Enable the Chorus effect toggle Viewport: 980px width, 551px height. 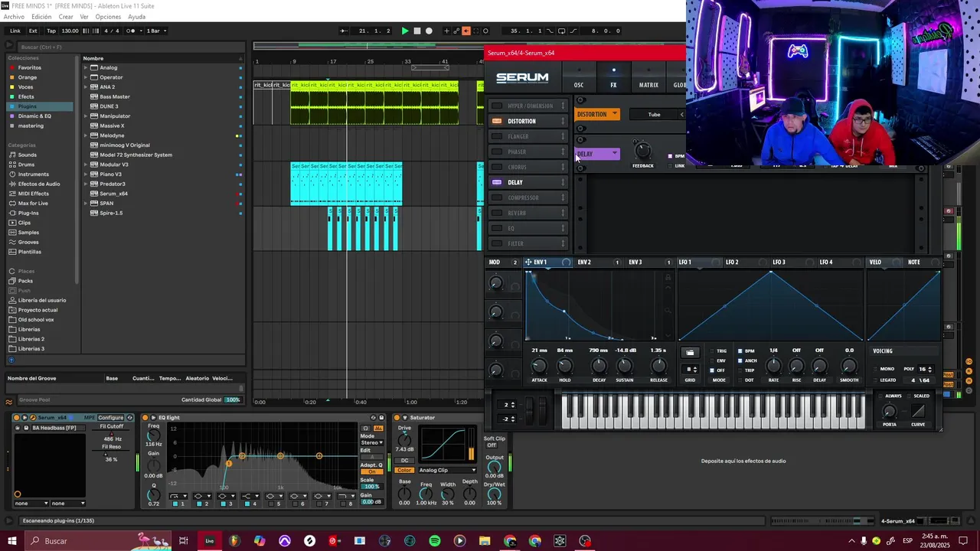point(497,167)
